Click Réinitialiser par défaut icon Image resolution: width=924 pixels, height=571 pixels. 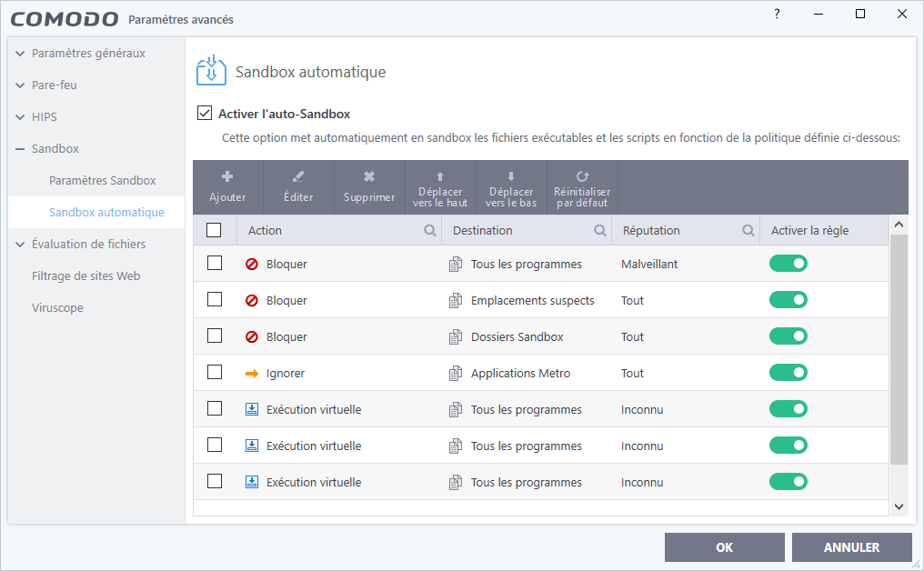[x=582, y=176]
